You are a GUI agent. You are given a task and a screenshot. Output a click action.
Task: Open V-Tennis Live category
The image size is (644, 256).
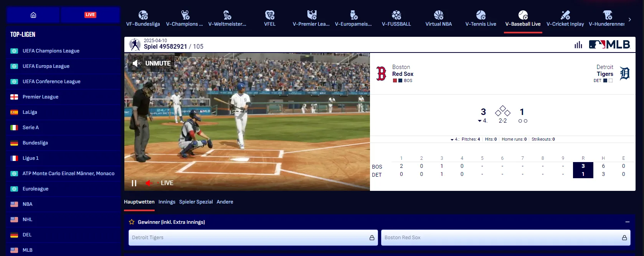pos(481,19)
